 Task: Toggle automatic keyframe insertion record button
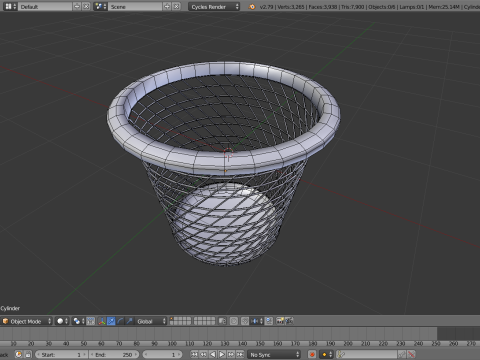coord(312,354)
